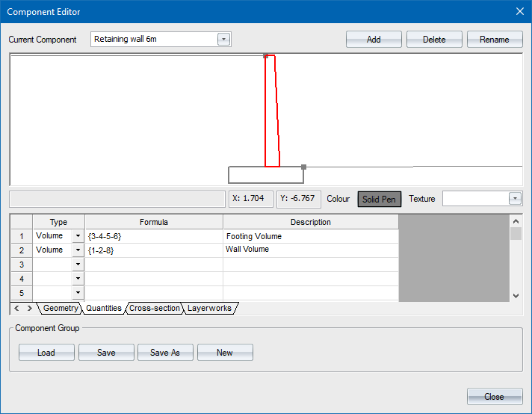This screenshot has height=414, width=532.
Task: Click tab scroll left arrow
Action: click(x=17, y=308)
